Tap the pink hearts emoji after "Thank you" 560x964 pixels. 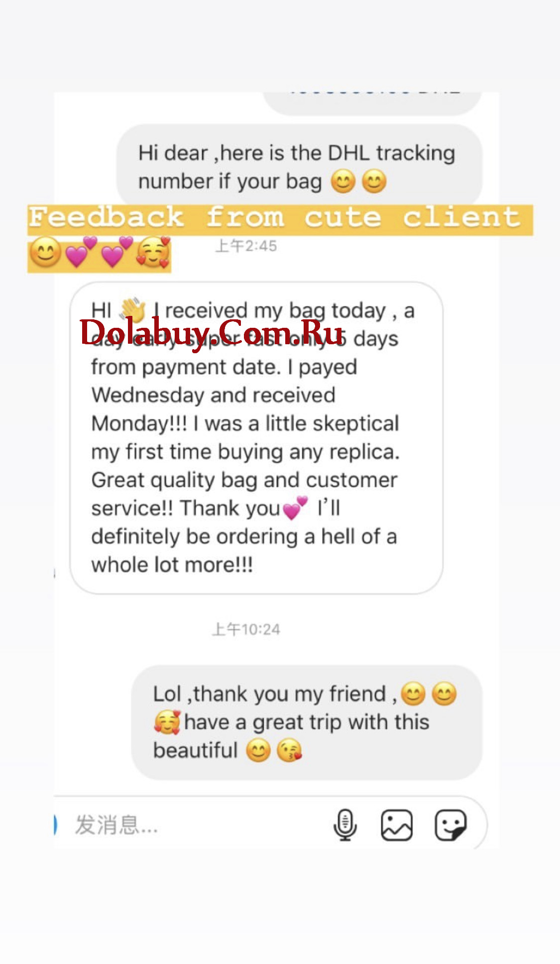click(296, 508)
